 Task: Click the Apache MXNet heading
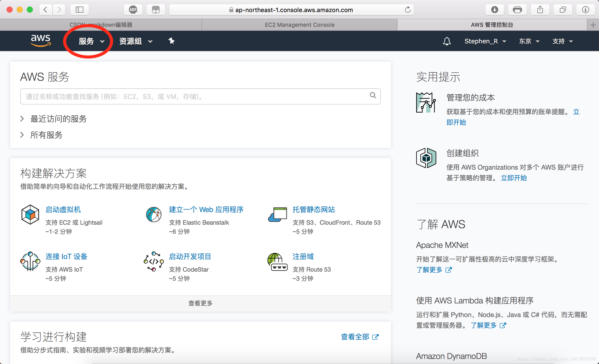(442, 245)
